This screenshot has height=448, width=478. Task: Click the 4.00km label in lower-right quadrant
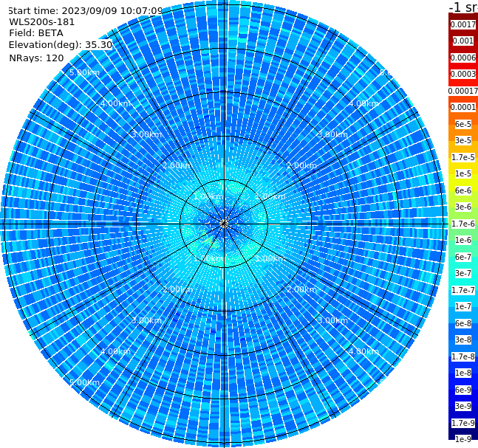[363, 351]
